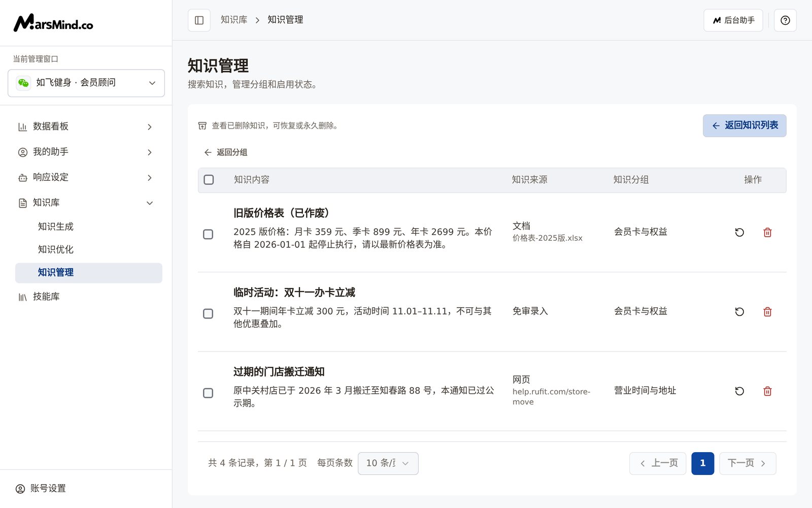Click the 返回分组 link
Viewport: 812px width, 508px height.
coord(226,152)
